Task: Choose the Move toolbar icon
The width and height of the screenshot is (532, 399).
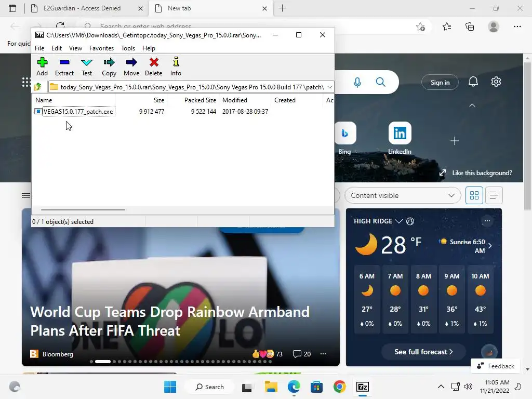Action: [x=131, y=67]
